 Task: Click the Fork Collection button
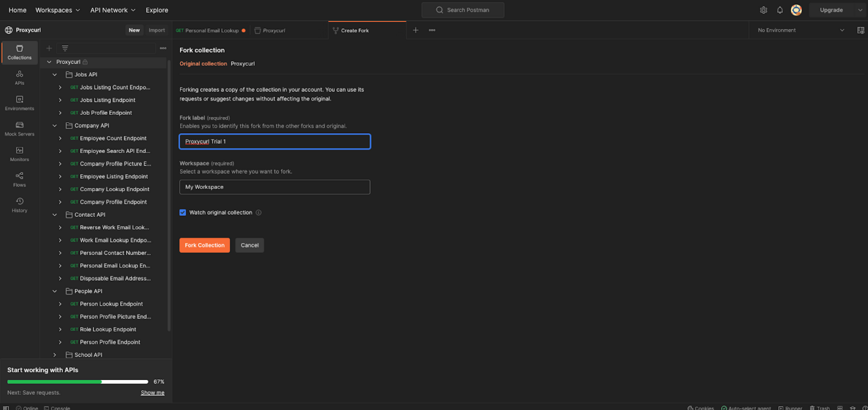[204, 245]
